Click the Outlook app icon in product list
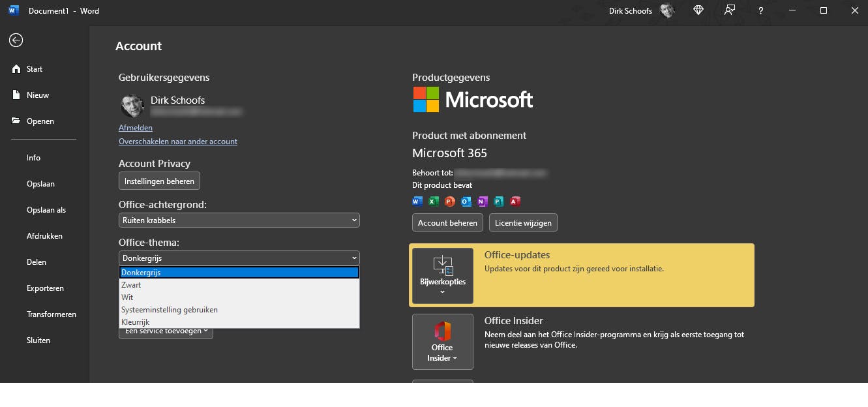Image resolution: width=868 pixels, height=407 pixels. click(x=466, y=202)
